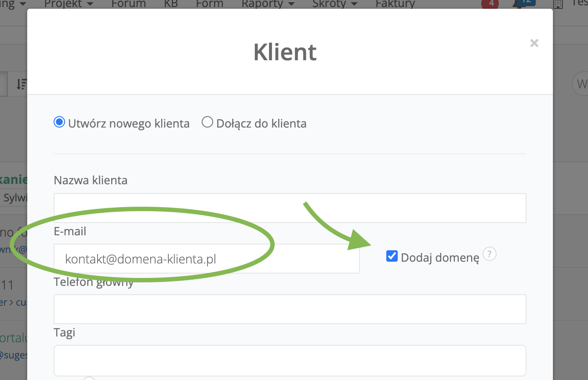Click the red badge showing 4
Screen dimensions: 588x380
490,4
